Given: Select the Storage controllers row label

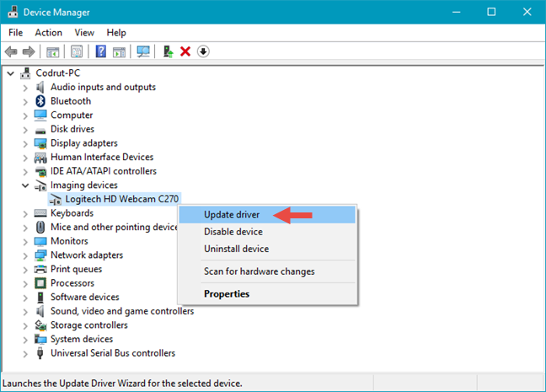Looking at the screenshot, I should 89,325.
